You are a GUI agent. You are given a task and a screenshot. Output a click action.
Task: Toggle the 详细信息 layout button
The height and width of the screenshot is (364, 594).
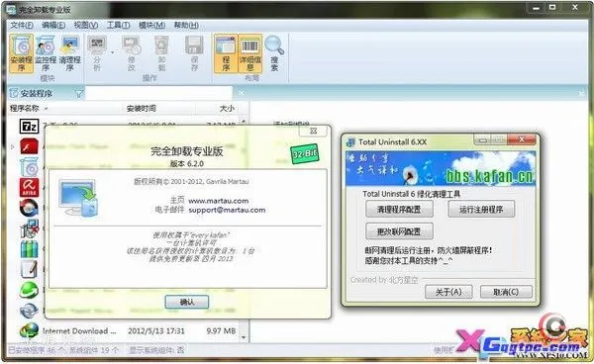point(250,53)
